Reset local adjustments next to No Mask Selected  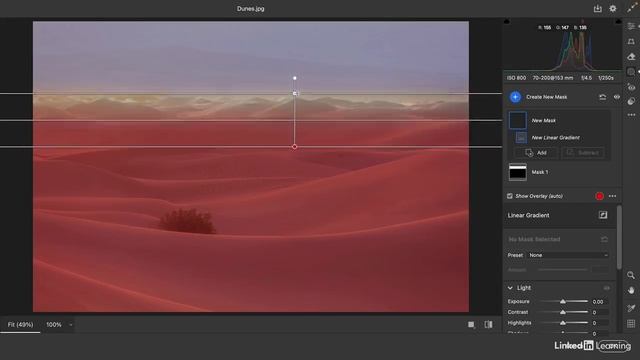[604, 239]
